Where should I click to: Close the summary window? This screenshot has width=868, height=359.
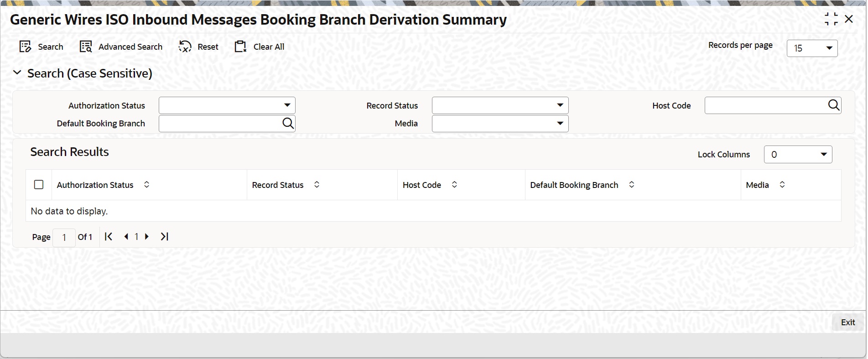pyautogui.click(x=849, y=19)
